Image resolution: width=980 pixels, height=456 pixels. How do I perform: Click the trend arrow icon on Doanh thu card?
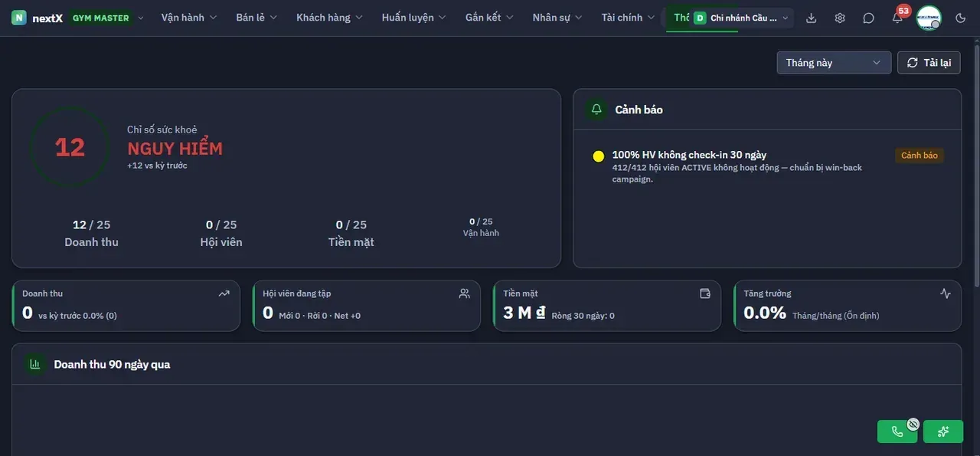click(224, 294)
